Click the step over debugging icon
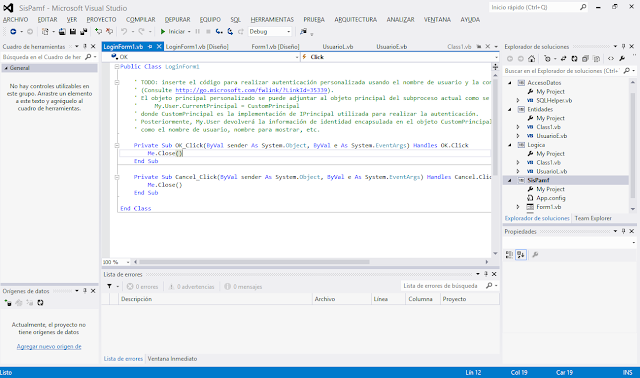 coord(230,31)
